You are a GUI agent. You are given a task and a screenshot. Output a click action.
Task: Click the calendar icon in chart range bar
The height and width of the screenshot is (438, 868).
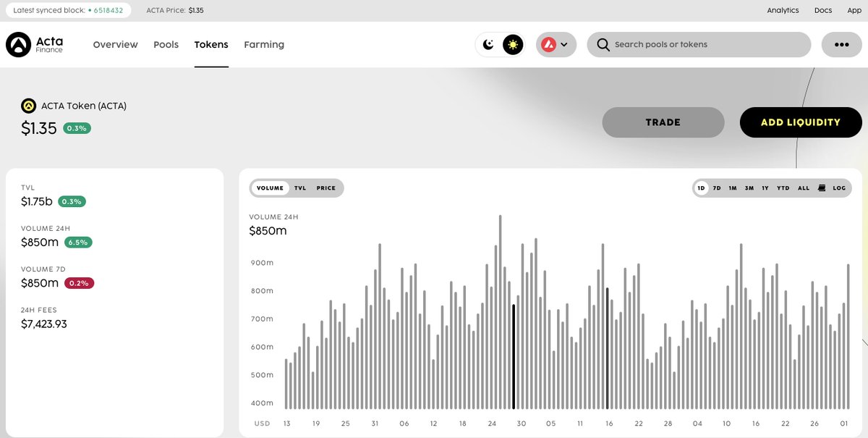[822, 188]
